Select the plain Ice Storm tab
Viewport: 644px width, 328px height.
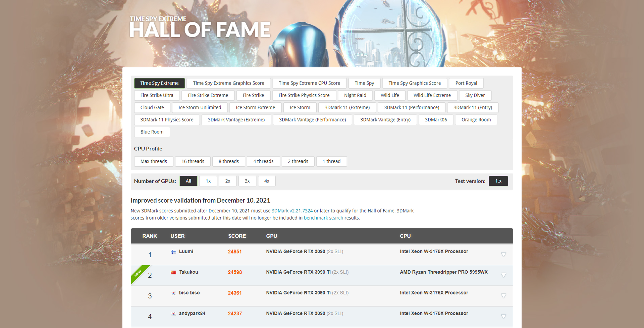point(300,108)
